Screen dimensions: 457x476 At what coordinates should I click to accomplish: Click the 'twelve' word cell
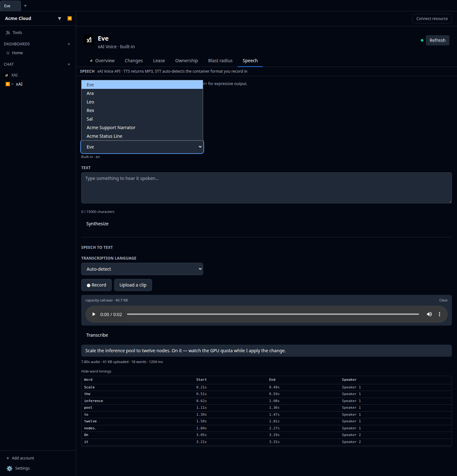pos(90,421)
